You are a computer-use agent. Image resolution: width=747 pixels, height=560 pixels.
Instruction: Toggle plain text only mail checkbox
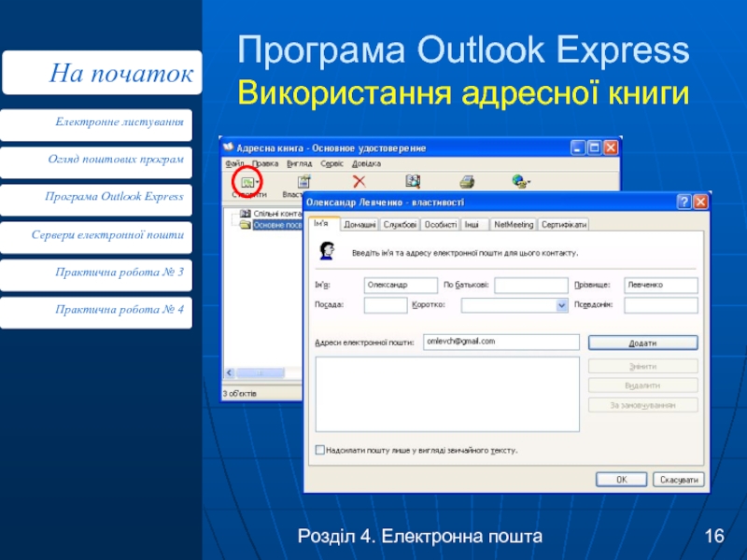click(x=320, y=450)
